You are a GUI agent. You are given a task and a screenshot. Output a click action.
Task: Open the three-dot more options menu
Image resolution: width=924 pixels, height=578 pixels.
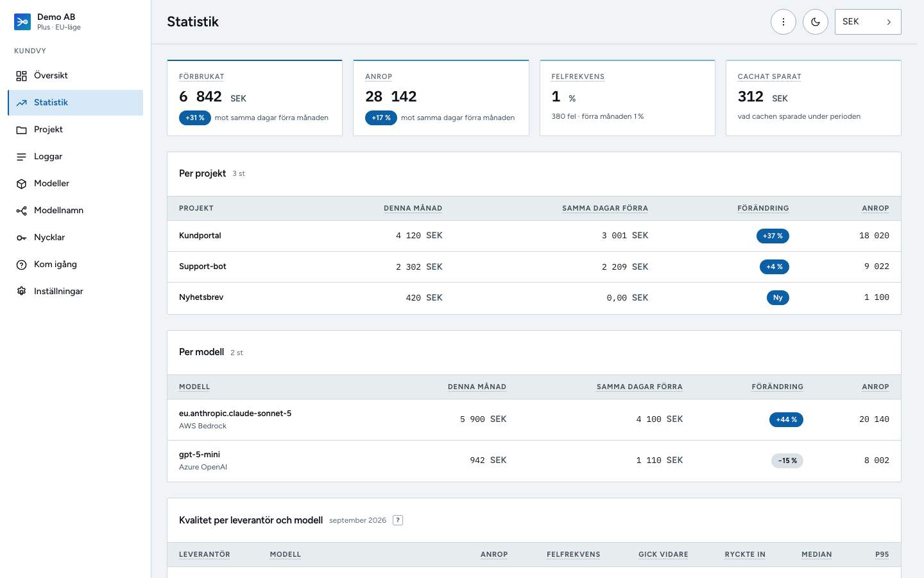point(783,22)
